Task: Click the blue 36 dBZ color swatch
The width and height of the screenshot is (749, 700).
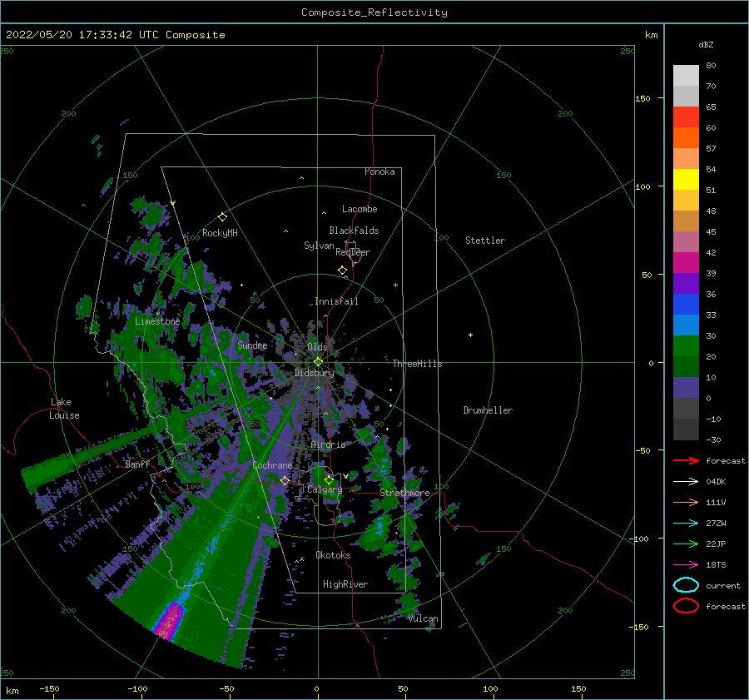Action: click(686, 304)
